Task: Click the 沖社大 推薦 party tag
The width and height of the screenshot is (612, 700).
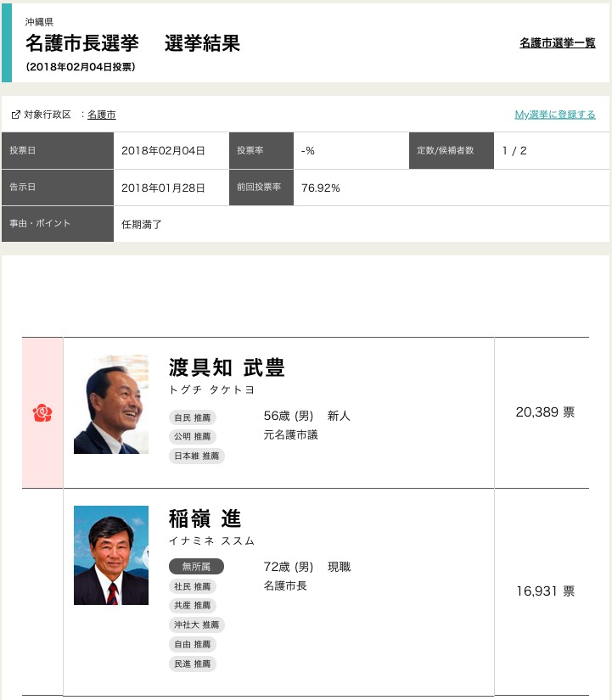Action: 197,625
